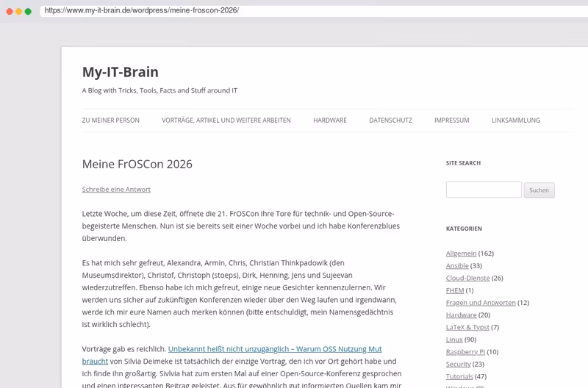
Task: Click the red close window button
Action: (x=10, y=12)
